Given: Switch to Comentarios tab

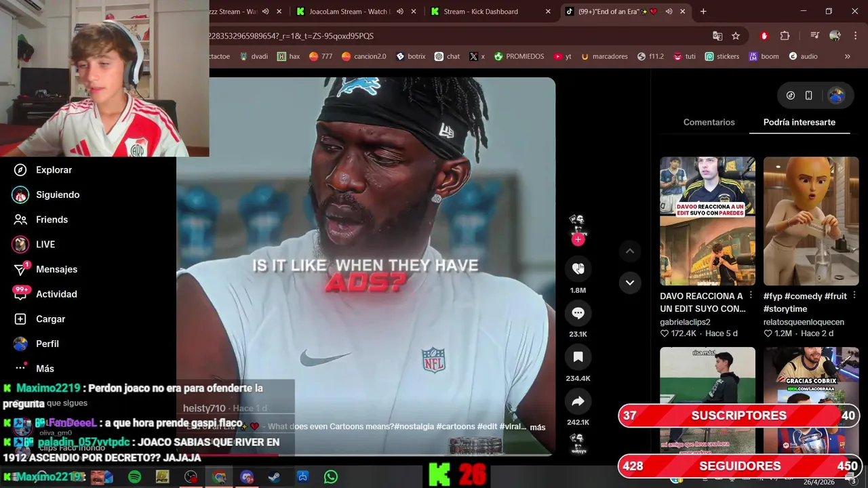Looking at the screenshot, I should [x=709, y=122].
